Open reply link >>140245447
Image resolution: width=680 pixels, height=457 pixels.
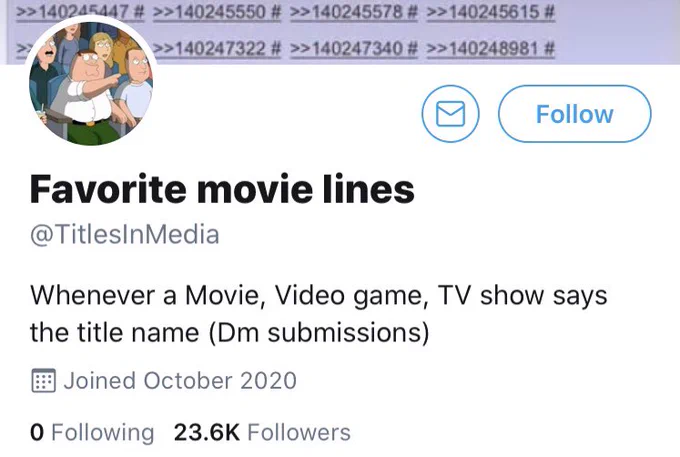(x=72, y=12)
